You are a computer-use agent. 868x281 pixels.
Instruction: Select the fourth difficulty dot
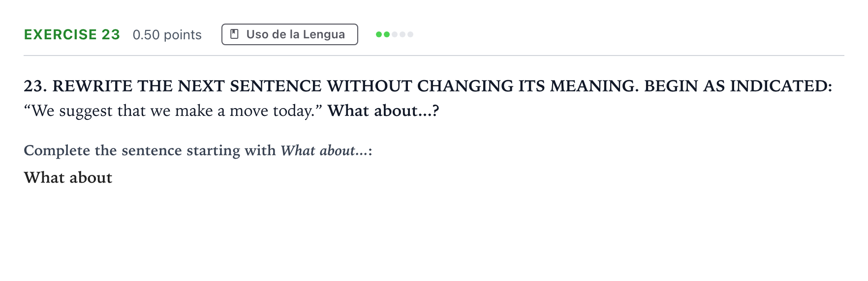403,34
